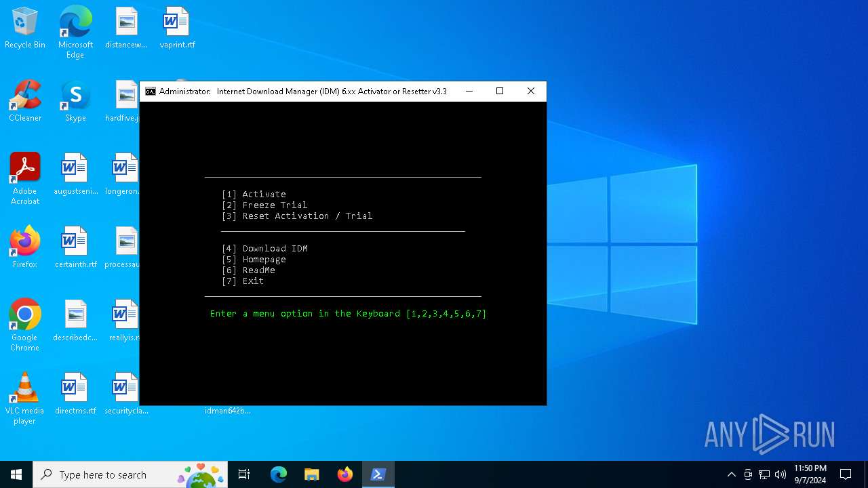Minimize the IDM Activator console window
This screenshot has width=868, height=488.
pos(469,91)
